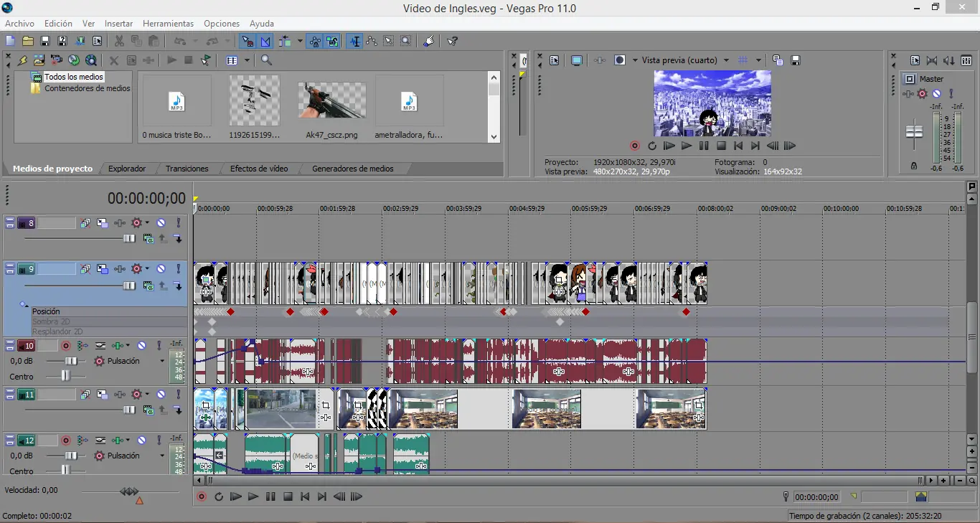Image resolution: width=980 pixels, height=523 pixels.
Task: Open the automation settings arrow on track 8
Action: pos(147,223)
